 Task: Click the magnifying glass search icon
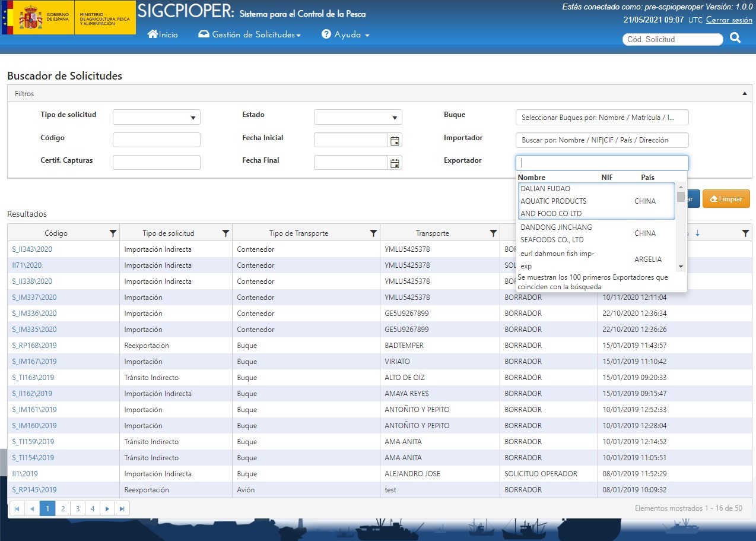click(735, 39)
